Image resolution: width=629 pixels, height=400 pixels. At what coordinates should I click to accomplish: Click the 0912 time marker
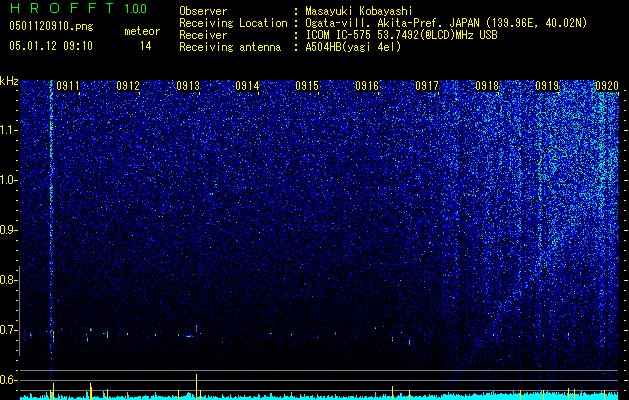pyautogui.click(x=128, y=86)
